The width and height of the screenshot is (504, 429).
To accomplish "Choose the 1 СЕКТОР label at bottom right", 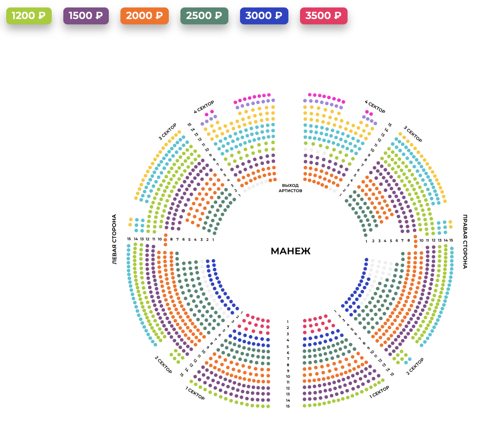I will pos(379,392).
